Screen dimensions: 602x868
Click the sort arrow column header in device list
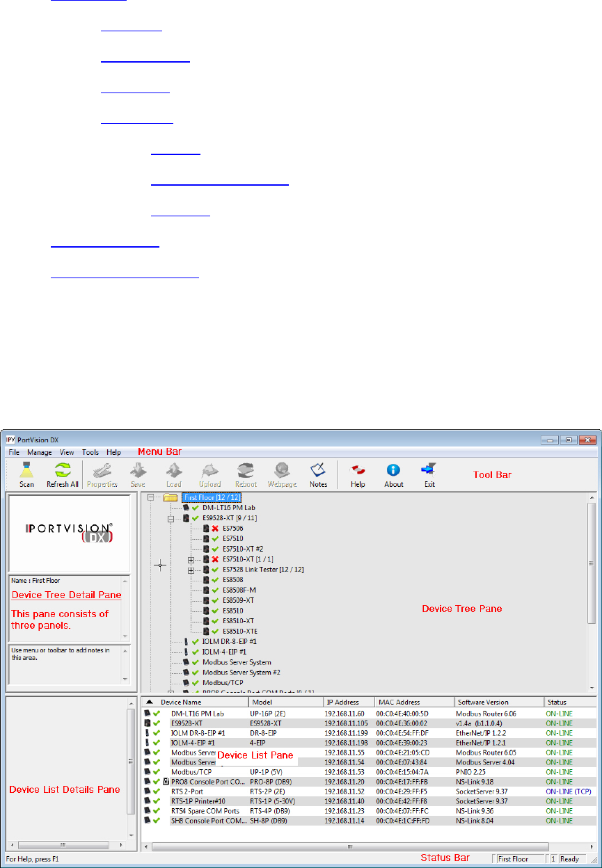coord(149,702)
